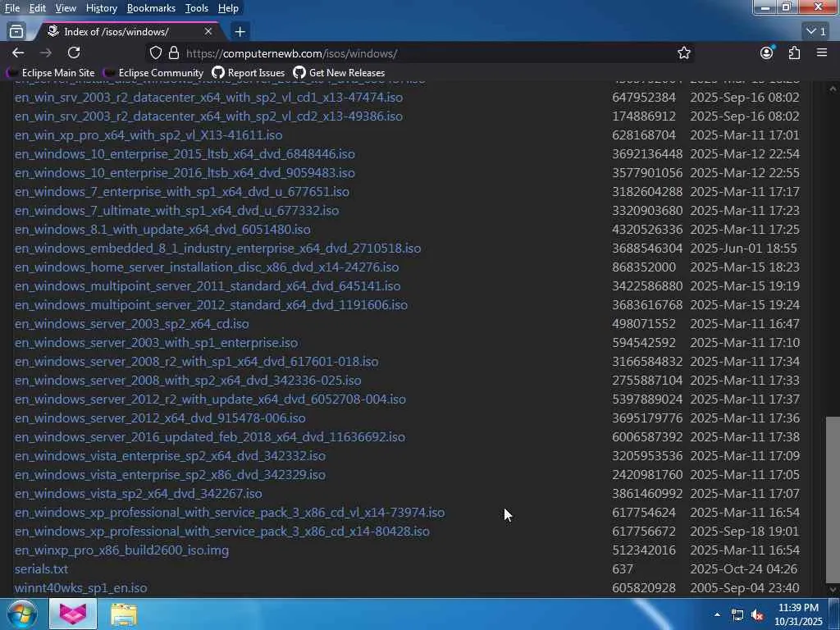Click the scrollbar down arrow
The width and height of the screenshot is (840, 630).
pyautogui.click(x=833, y=589)
